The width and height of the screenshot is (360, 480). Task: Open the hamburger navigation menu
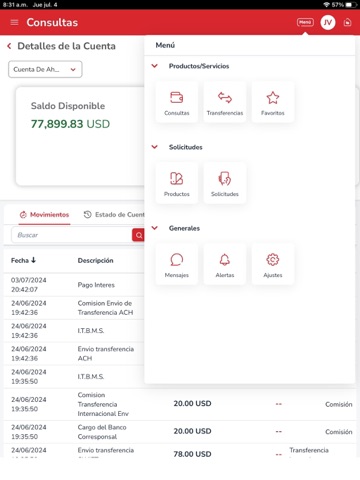click(x=14, y=22)
